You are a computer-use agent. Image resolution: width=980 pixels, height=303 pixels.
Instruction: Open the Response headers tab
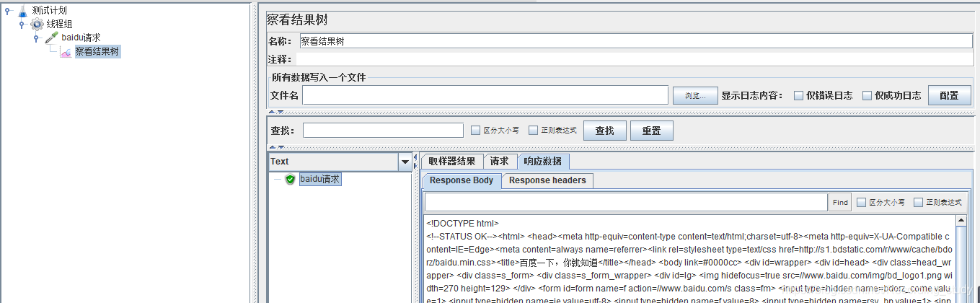coord(547,180)
